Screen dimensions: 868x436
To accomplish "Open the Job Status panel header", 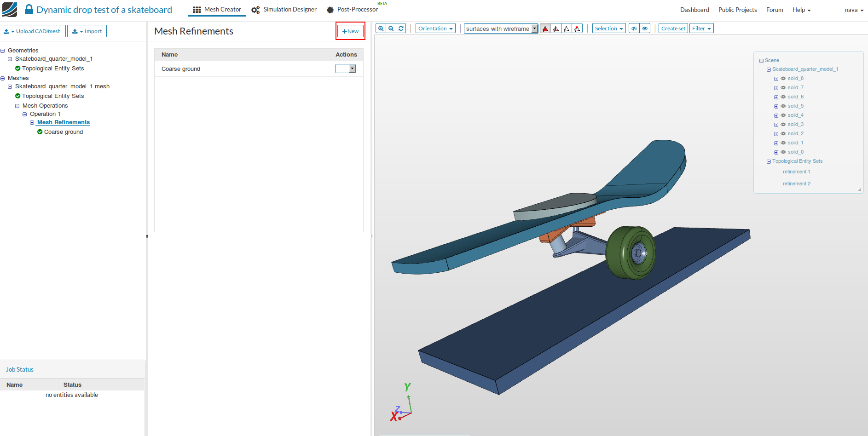I will pyautogui.click(x=72, y=369).
